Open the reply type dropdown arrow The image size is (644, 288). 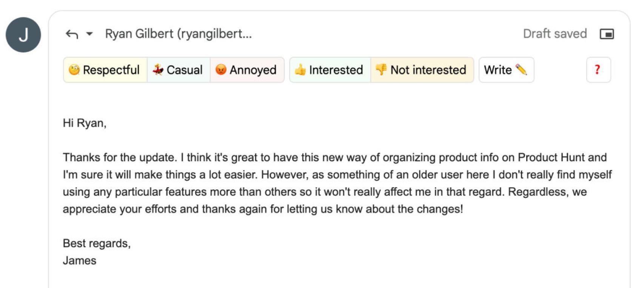pyautogui.click(x=89, y=34)
